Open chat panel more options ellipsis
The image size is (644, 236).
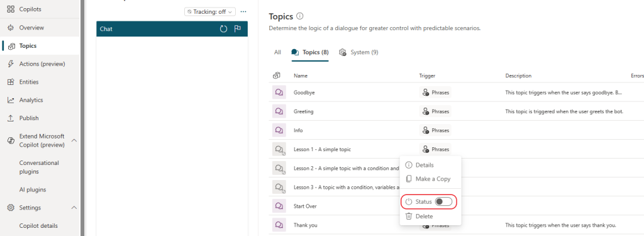tap(243, 11)
